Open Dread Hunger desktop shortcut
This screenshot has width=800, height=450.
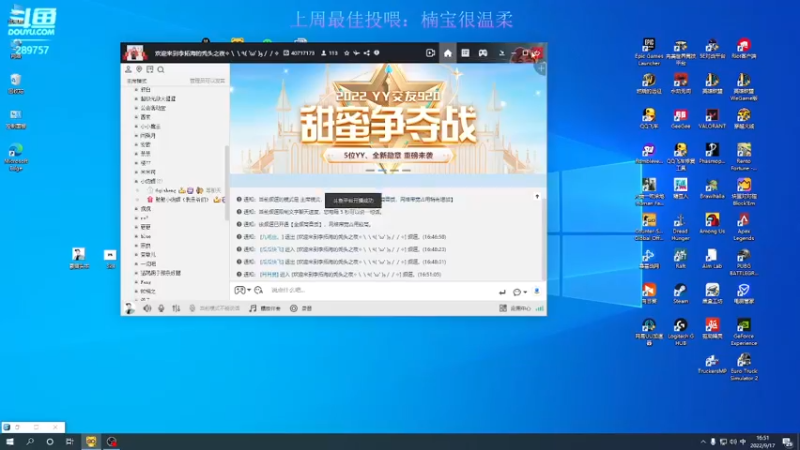pos(680,227)
